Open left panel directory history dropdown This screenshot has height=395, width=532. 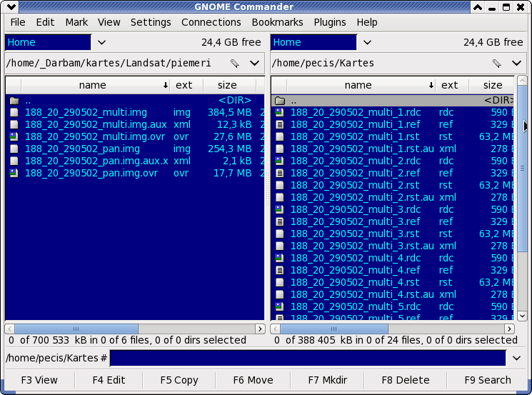click(254, 63)
